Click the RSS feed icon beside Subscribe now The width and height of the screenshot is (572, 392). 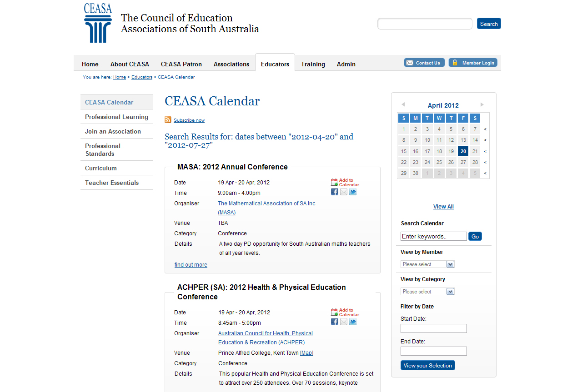click(168, 120)
